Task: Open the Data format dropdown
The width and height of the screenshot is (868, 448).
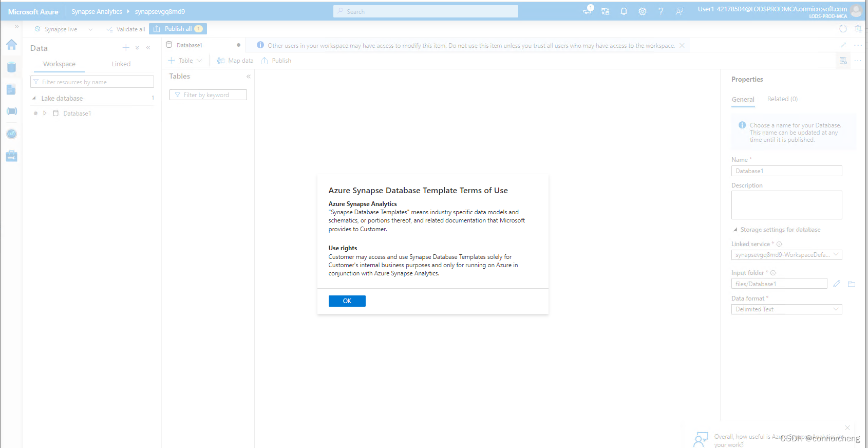Action: 787,309
